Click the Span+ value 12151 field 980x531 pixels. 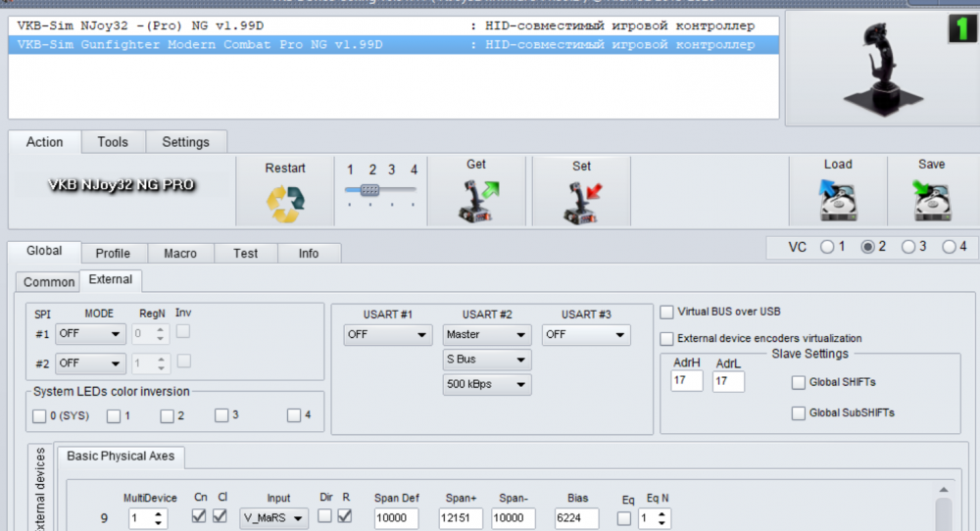coord(460,518)
